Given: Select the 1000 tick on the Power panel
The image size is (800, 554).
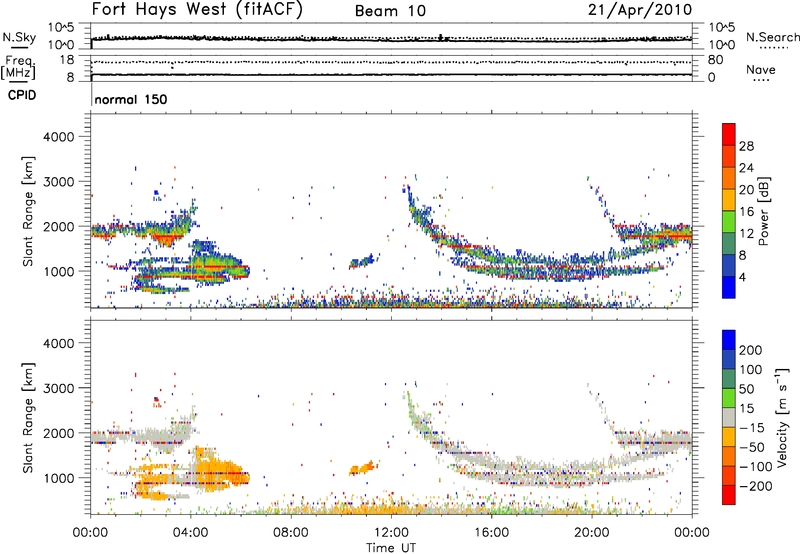Looking at the screenshot, I should pyautogui.click(x=58, y=271).
